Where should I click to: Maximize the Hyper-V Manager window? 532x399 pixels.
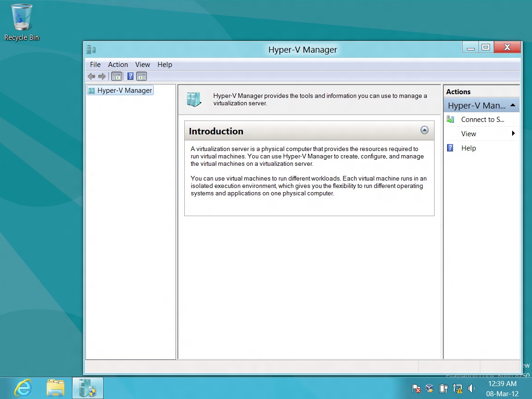[x=486, y=48]
